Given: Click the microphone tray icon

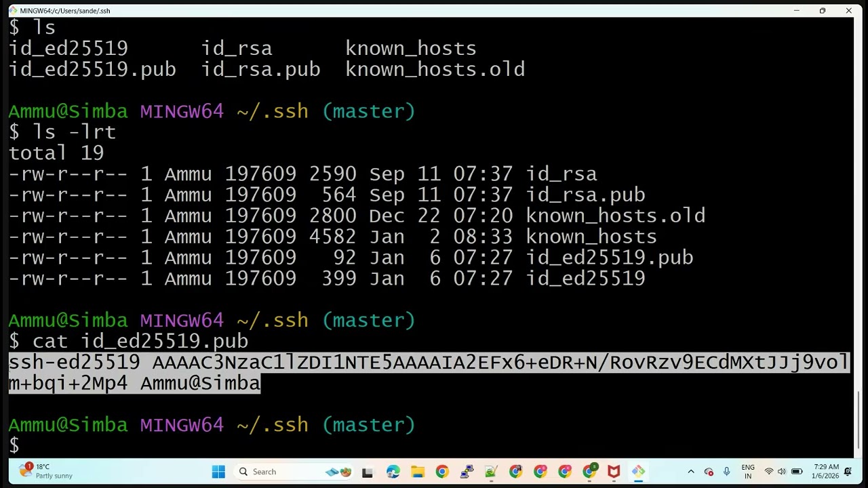Looking at the screenshot, I should (727, 472).
